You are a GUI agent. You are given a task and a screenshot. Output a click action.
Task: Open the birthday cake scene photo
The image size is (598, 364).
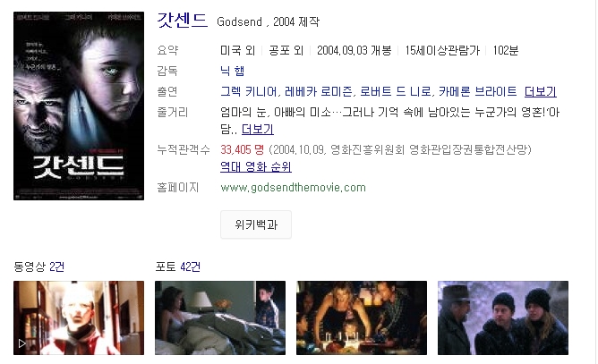362,317
